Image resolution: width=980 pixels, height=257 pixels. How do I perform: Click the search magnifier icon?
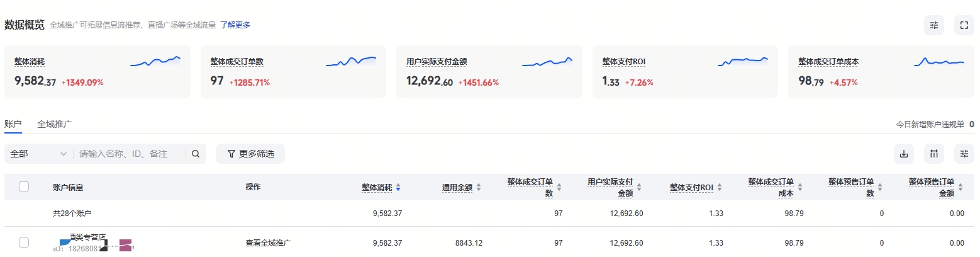click(196, 154)
